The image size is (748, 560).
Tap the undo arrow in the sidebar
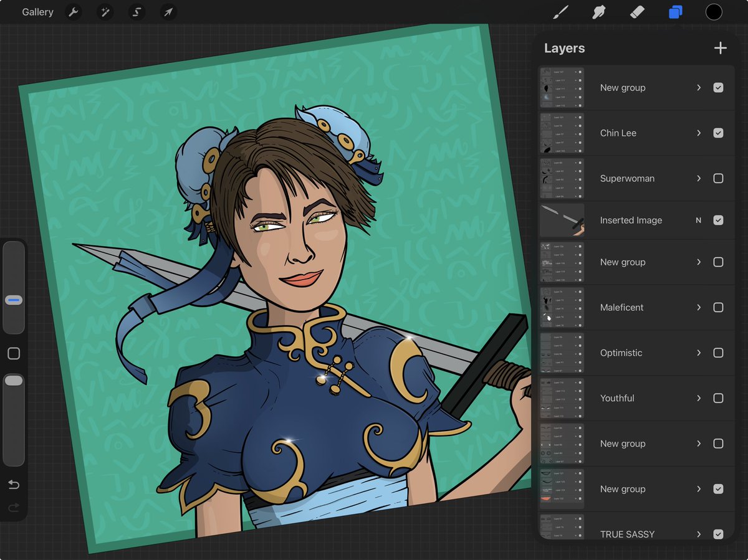coord(13,485)
